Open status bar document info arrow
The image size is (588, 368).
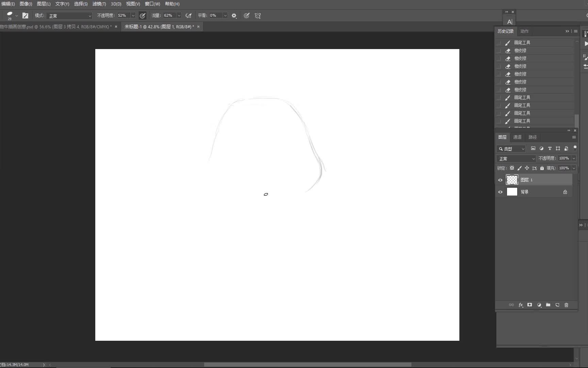click(x=44, y=365)
